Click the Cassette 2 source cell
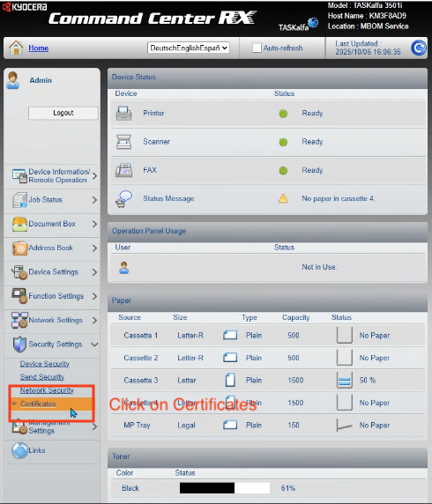 point(141,358)
